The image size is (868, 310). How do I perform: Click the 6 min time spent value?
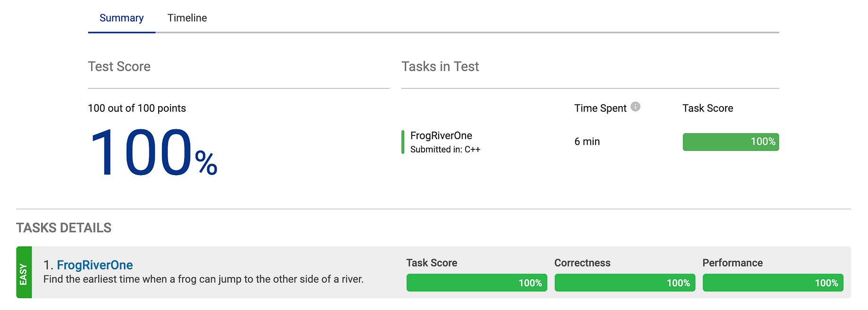587,142
